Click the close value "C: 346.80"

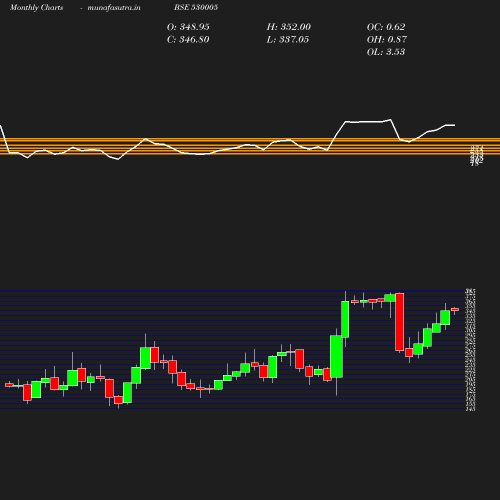click(188, 40)
